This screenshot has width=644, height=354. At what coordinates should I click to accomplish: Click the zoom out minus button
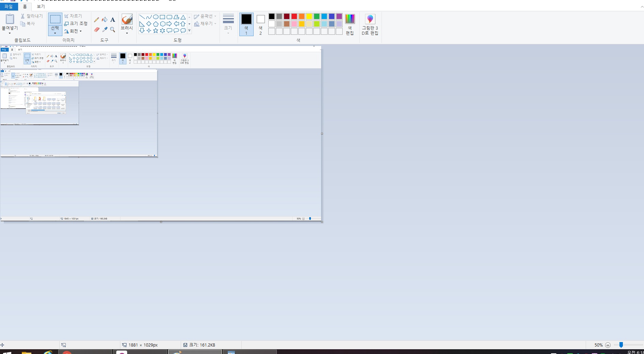608,345
